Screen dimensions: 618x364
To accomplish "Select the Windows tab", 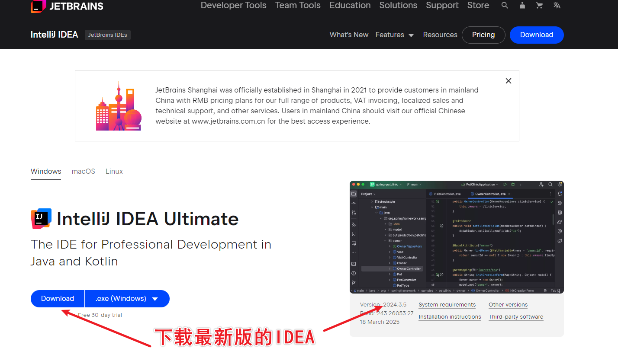I will coord(46,172).
